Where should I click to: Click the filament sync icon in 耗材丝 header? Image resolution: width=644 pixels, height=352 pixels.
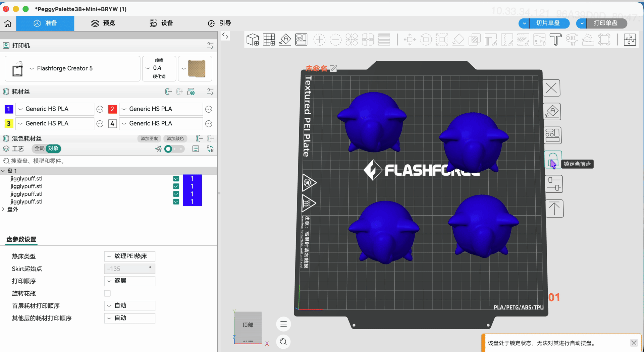pos(191,92)
